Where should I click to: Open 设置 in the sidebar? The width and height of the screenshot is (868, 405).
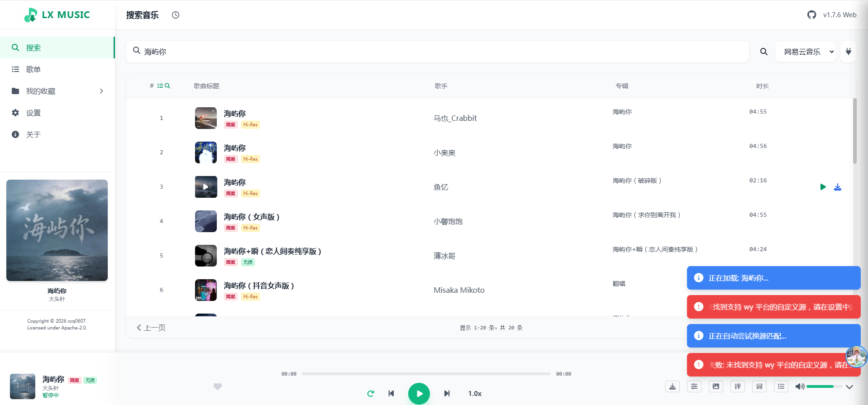[57, 113]
